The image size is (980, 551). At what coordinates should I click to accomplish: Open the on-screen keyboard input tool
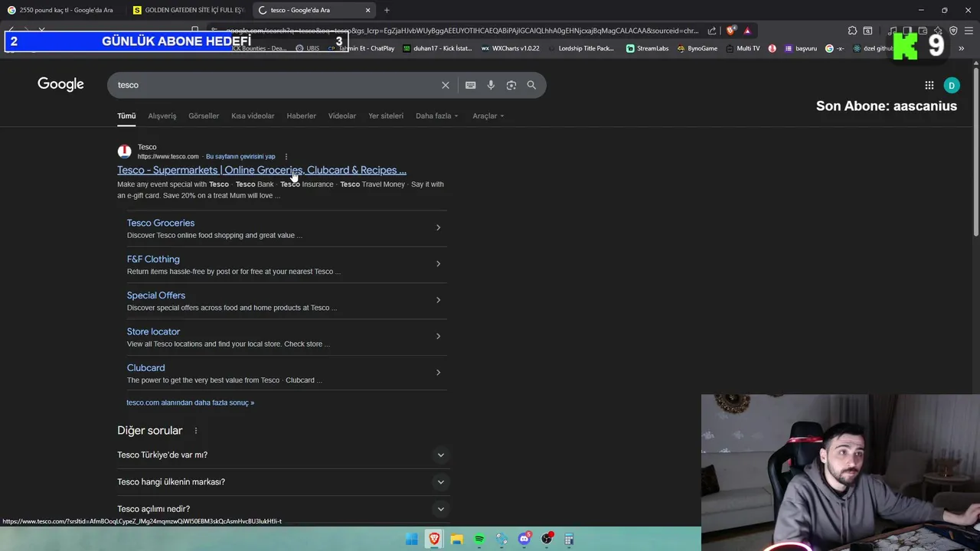click(x=471, y=85)
